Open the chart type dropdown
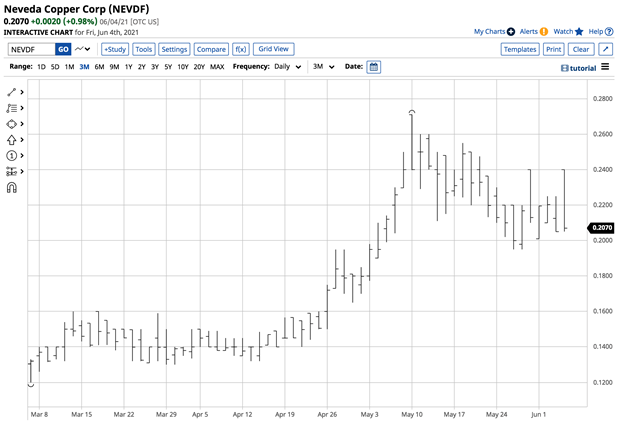Screen dimensions: 624x427 [x=84, y=49]
